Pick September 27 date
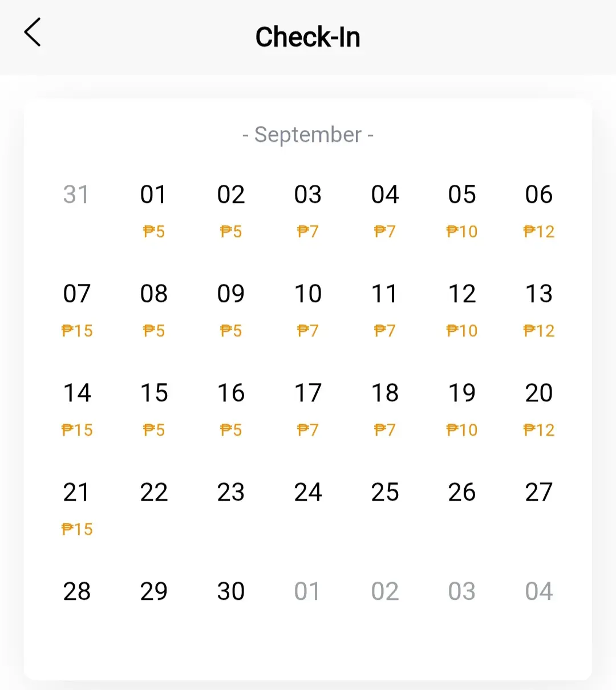Screen dimensions: 616x690 point(539,492)
